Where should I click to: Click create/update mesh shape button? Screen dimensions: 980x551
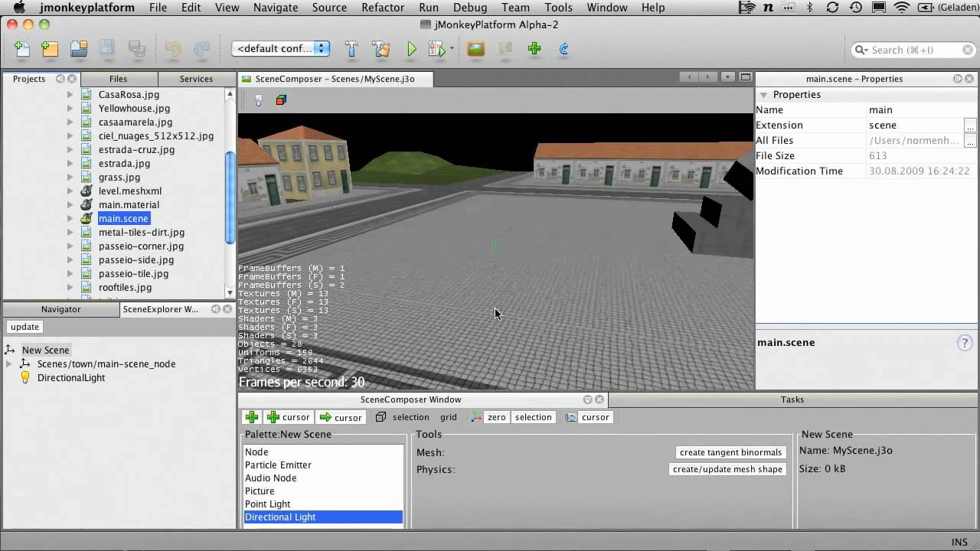727,469
